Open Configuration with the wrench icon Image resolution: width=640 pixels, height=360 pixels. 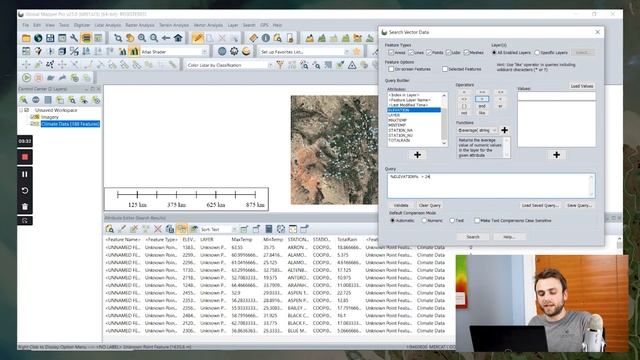click(74, 38)
